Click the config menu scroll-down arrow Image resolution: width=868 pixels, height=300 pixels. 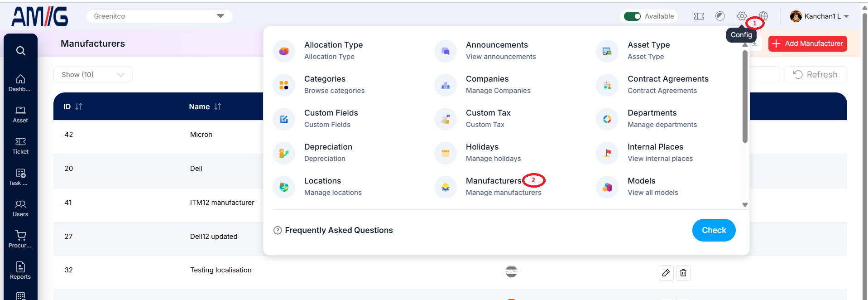click(x=745, y=205)
